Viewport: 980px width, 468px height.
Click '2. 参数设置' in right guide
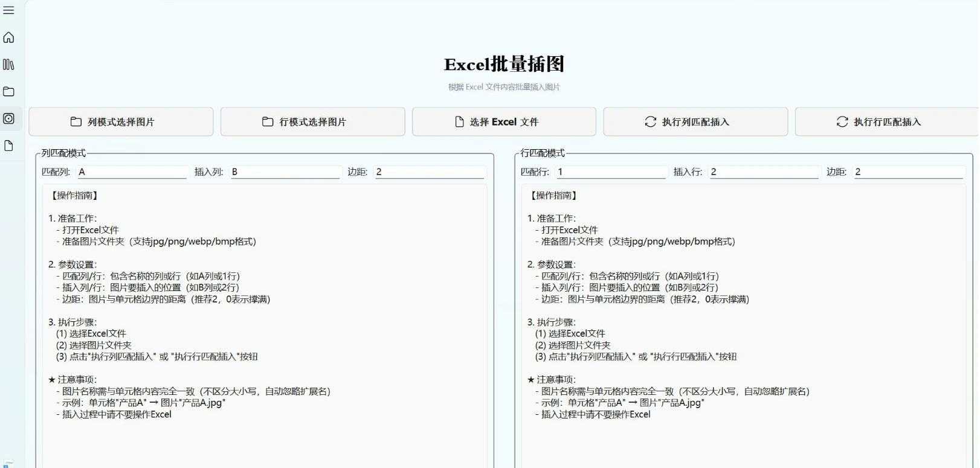tap(552, 264)
